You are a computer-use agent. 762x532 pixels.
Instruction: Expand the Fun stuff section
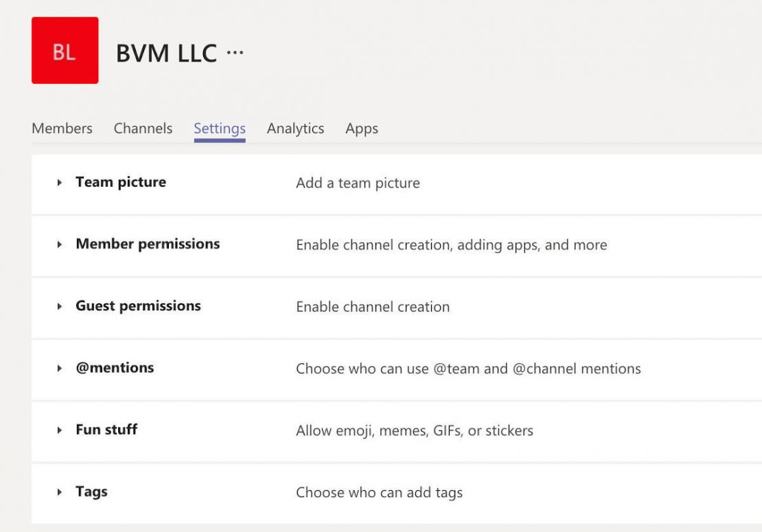pyautogui.click(x=60, y=430)
